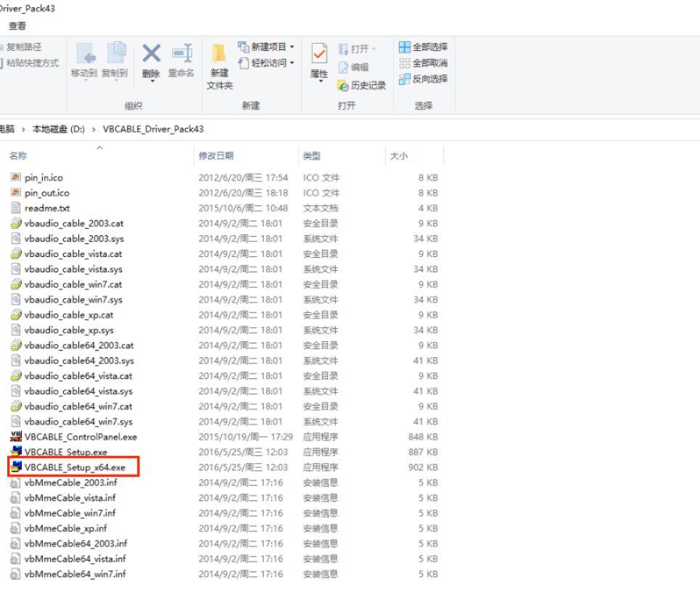Image resolution: width=700 pixels, height=590 pixels.
Task: Select the vbaudio_cable64_2003.cat icon
Action: tap(16, 345)
